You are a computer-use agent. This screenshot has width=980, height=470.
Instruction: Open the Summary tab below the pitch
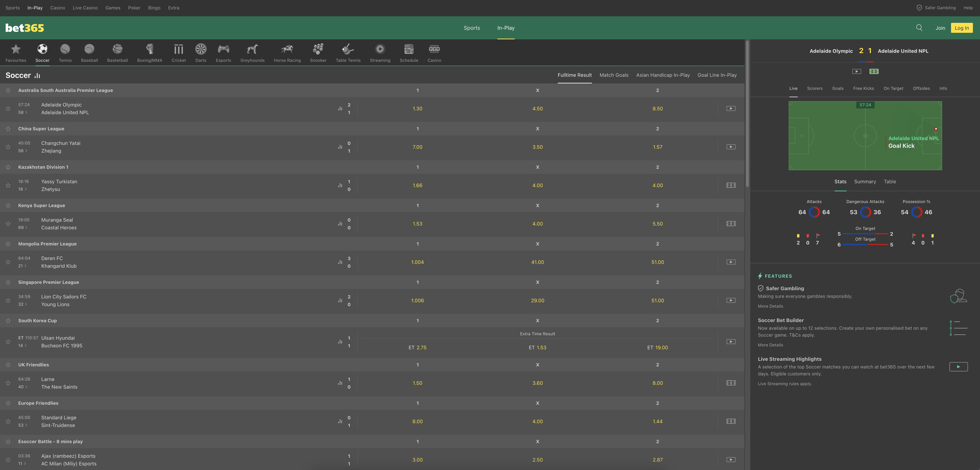point(865,182)
